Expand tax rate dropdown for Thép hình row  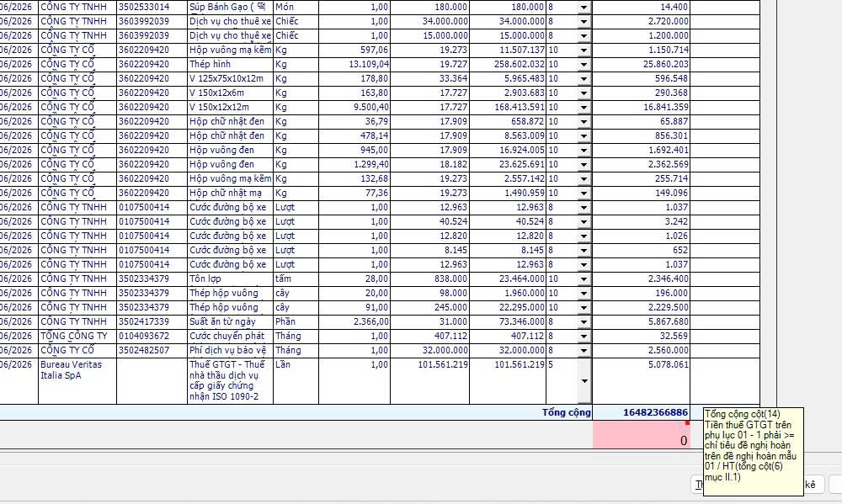coord(584,65)
